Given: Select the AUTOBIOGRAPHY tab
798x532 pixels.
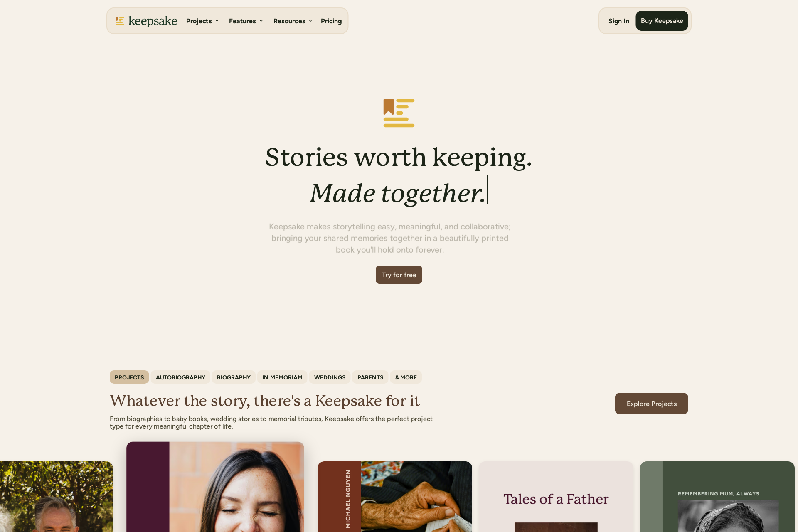Looking at the screenshot, I should (180, 377).
